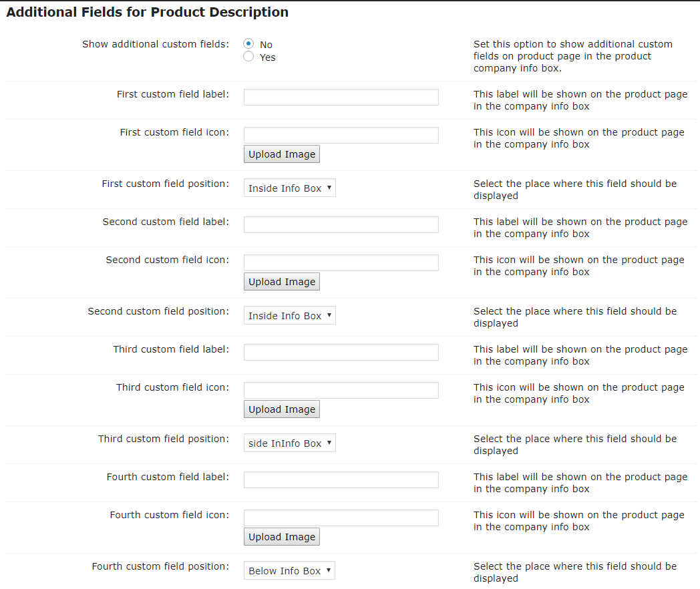Viewport: 700px width, 589px height.
Task: Click the Third custom field label input
Action: (x=341, y=352)
